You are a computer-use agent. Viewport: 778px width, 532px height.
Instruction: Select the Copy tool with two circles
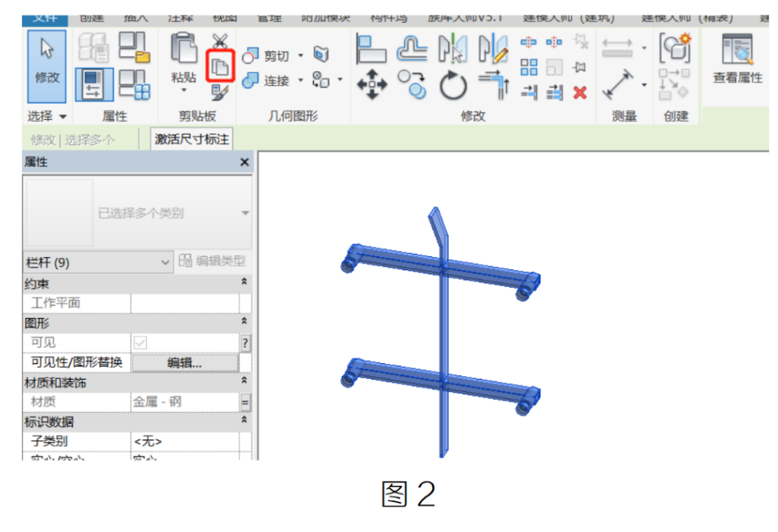(x=412, y=84)
